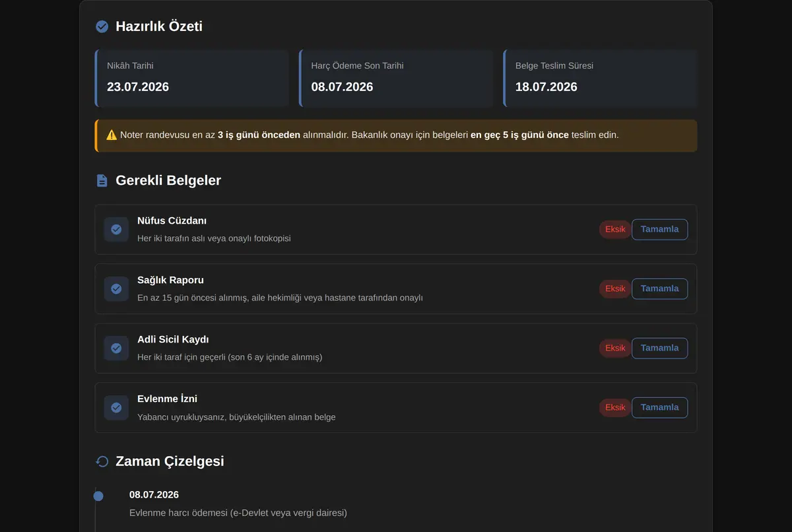The height and width of the screenshot is (532, 792).
Task: Click the Sağlık Raporu description starting 'En az 15 gün'
Action: click(x=280, y=298)
